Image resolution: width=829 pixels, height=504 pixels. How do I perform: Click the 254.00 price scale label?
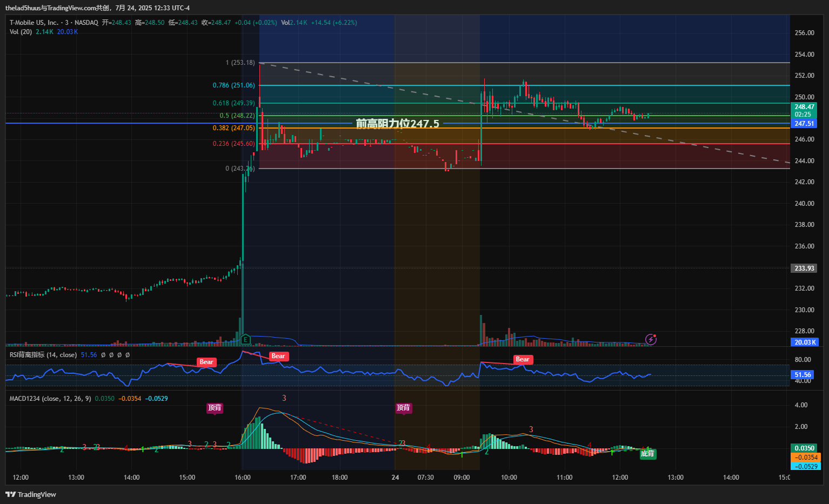(805, 55)
